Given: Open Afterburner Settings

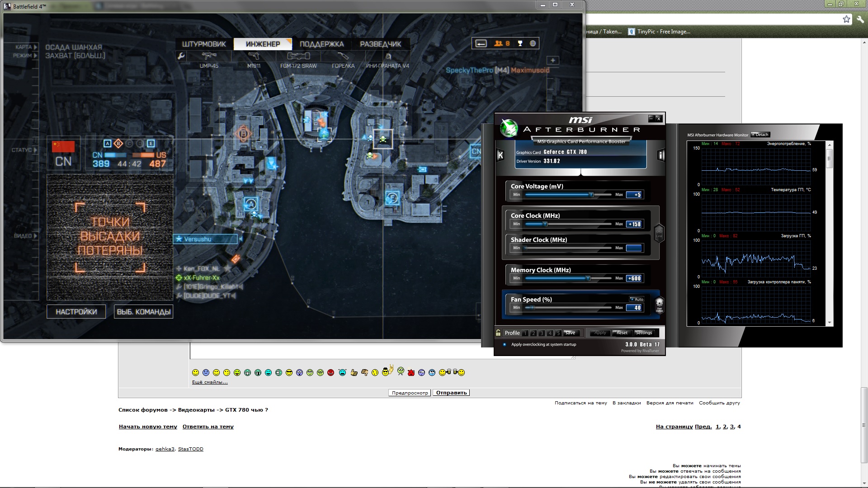Looking at the screenshot, I should coord(644,333).
